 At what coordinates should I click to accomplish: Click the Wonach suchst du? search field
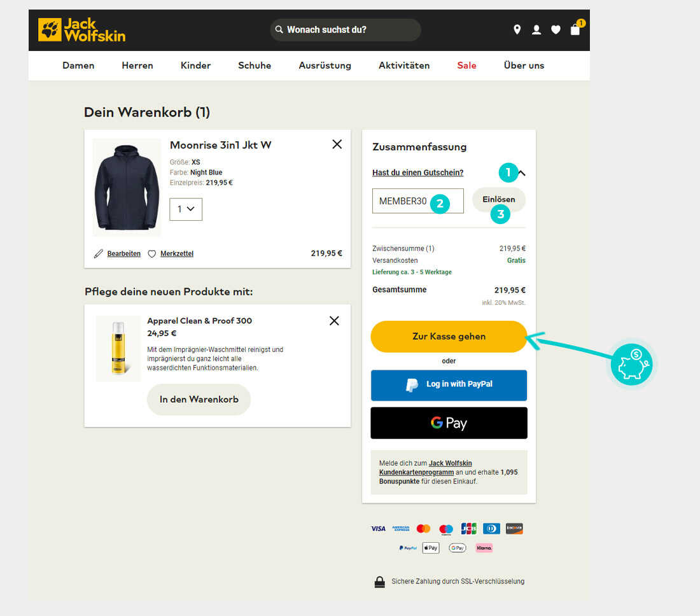pyautogui.click(x=346, y=30)
